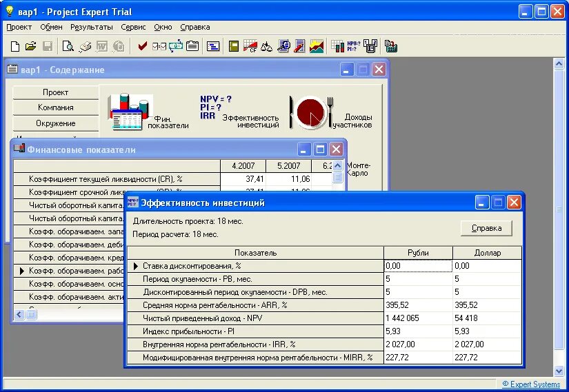Click the printer toolbar icon
Screen dimensions: 569x392
click(85, 46)
